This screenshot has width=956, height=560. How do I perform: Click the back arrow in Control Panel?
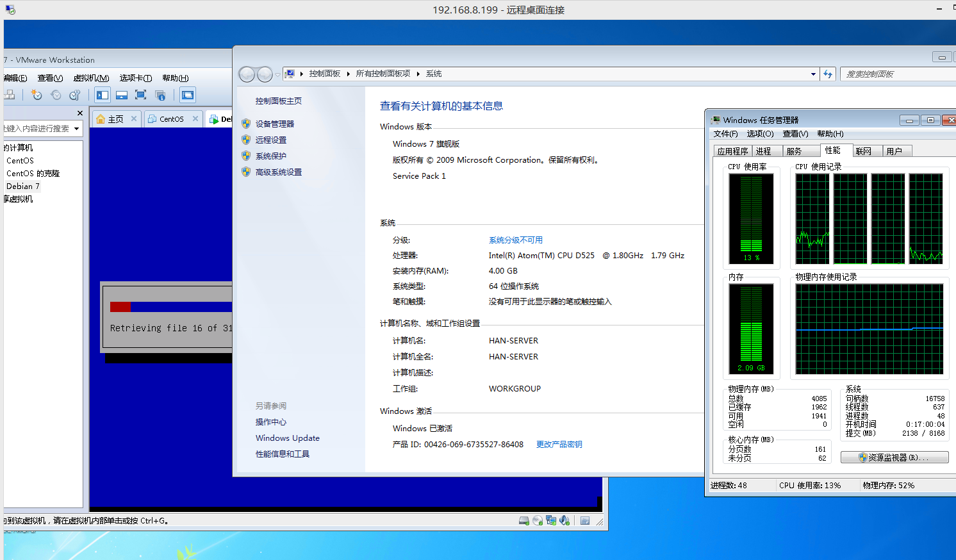click(x=247, y=74)
